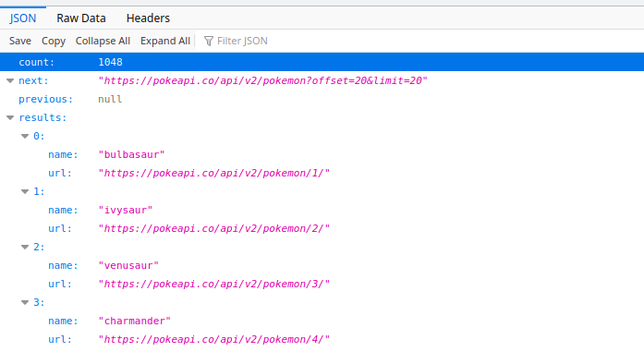The width and height of the screenshot is (644, 352).
Task: Open the next page URL offset=20
Action: click(x=262, y=80)
